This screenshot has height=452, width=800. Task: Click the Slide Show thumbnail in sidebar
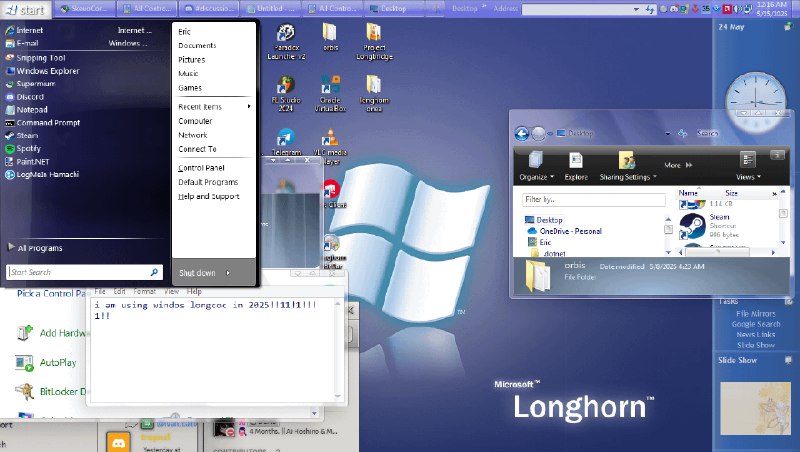[755, 408]
